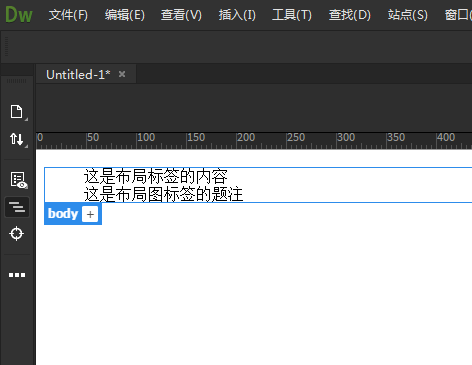The height and width of the screenshot is (365, 472).
Task: Click the text 这是布局图标签的题注
Action: (163, 194)
